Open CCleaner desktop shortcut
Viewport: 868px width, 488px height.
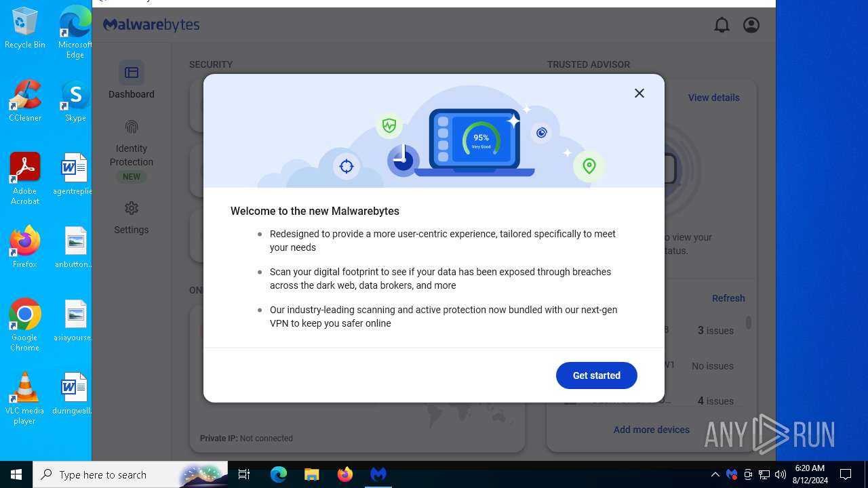click(x=25, y=101)
